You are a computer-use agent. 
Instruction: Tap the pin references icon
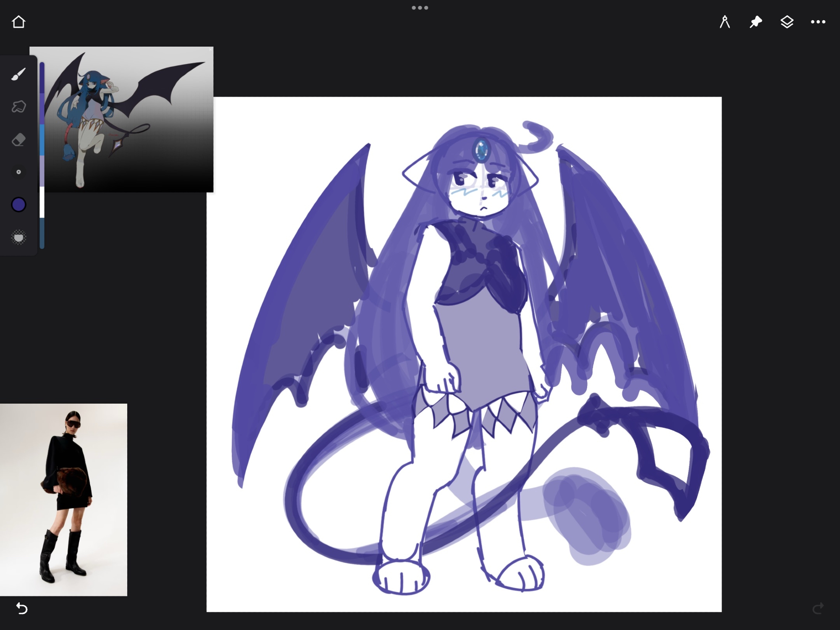(x=756, y=22)
